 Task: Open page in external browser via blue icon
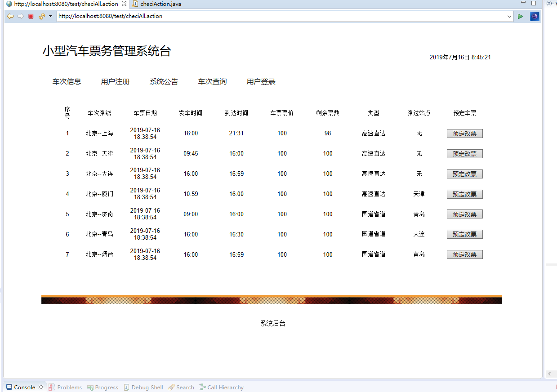point(534,16)
